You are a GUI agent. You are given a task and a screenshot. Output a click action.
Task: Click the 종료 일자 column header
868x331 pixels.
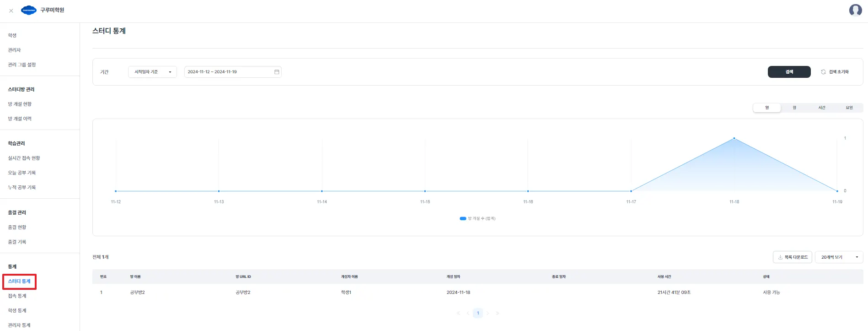click(x=559, y=277)
